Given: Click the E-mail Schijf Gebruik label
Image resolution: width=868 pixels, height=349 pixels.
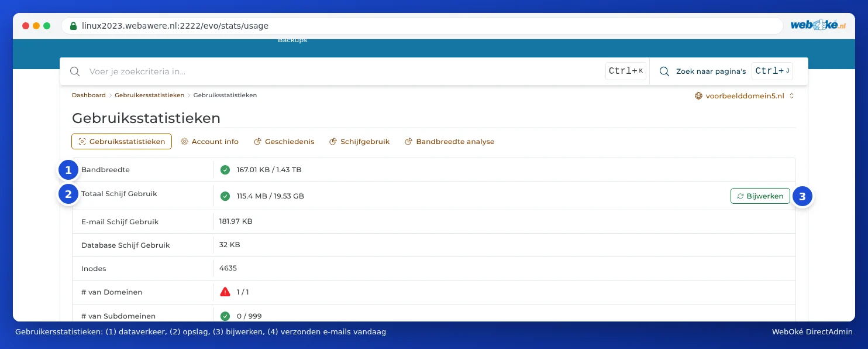Looking at the screenshot, I should tap(120, 222).
